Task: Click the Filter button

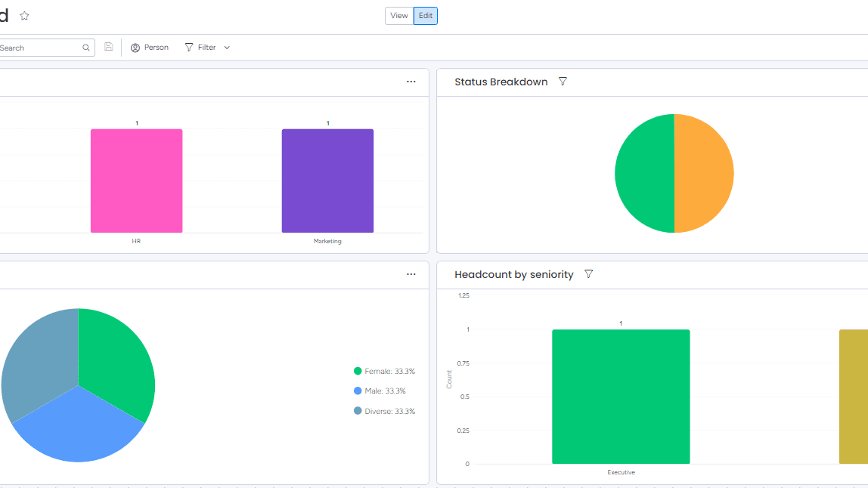Action: pos(200,48)
